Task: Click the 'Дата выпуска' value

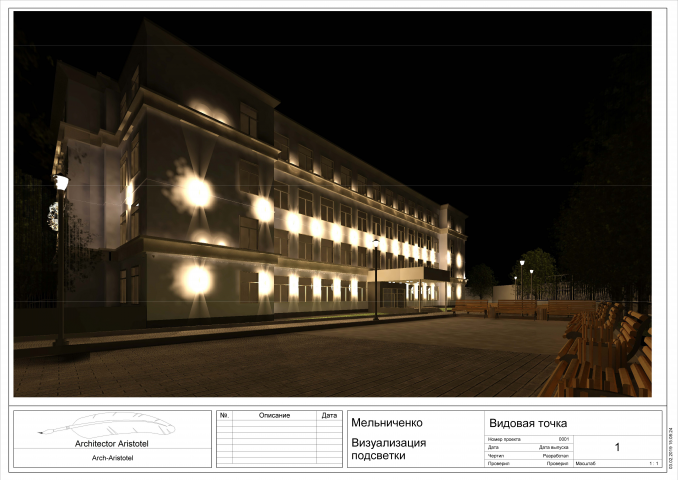Action: pos(553,448)
